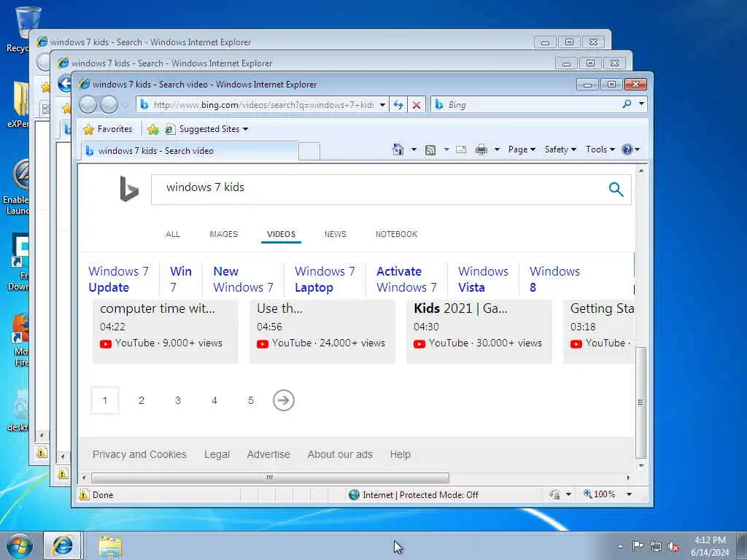
Task: Open the Privacy and Cookies footer link
Action: coord(139,454)
